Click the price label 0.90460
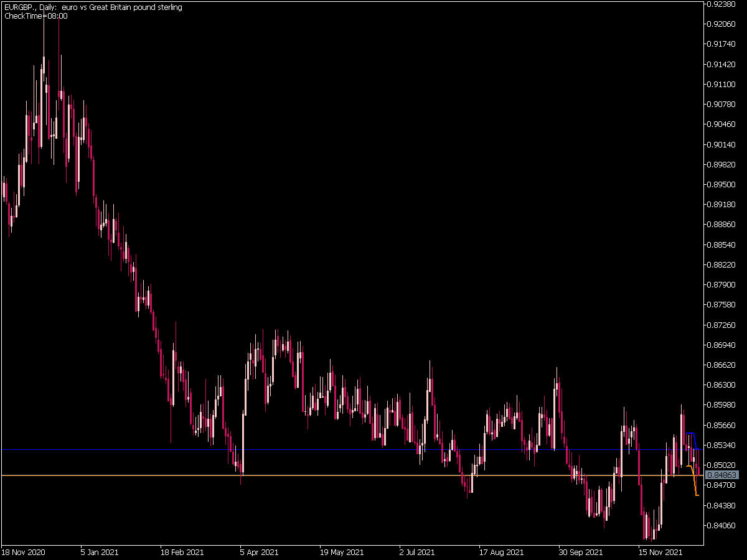This screenshot has height=560, width=747. coord(722,124)
